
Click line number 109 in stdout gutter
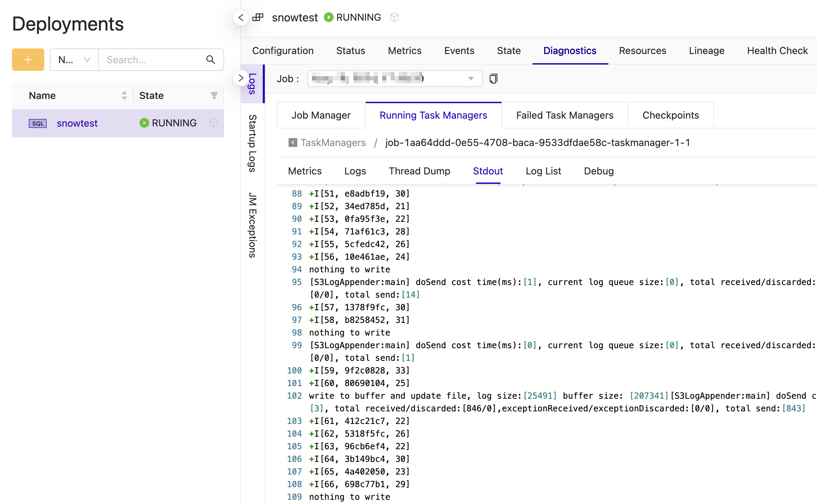point(294,497)
